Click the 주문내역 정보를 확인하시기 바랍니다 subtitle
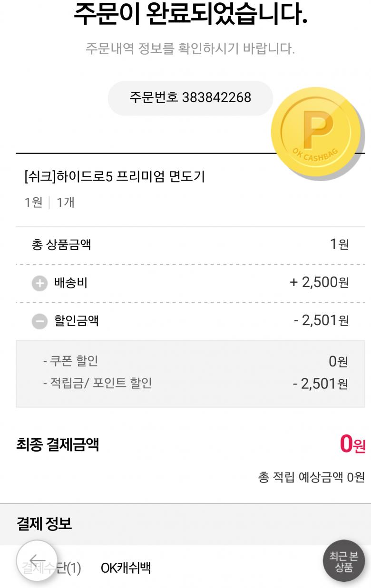Screen dimensions: 371x588 pyautogui.click(x=190, y=48)
